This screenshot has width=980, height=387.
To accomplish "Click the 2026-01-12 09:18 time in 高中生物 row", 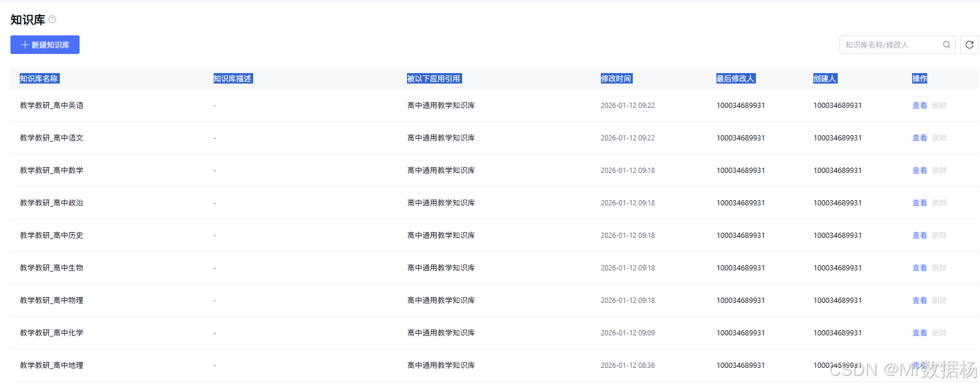I will tap(628, 268).
